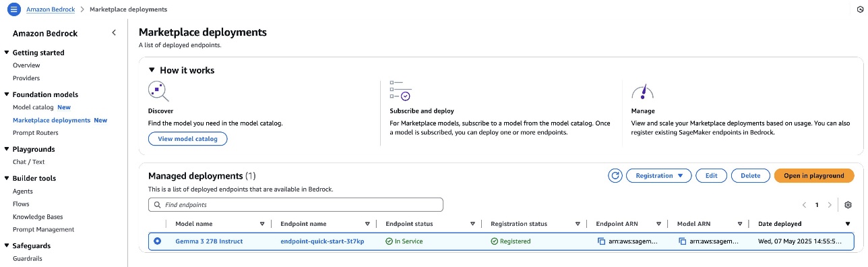Viewport: 868px width, 267px height.
Task: Collapse the Foundation models section
Action: coord(7,94)
